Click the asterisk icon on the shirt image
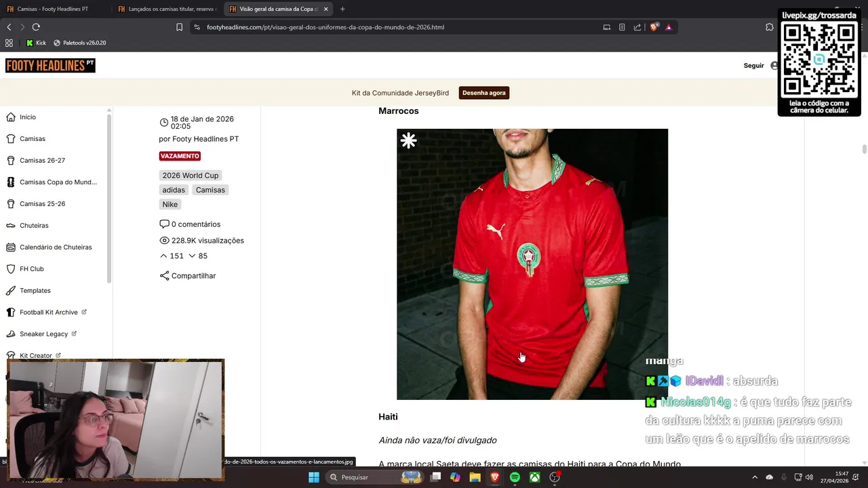The height and width of the screenshot is (488, 868). click(408, 141)
